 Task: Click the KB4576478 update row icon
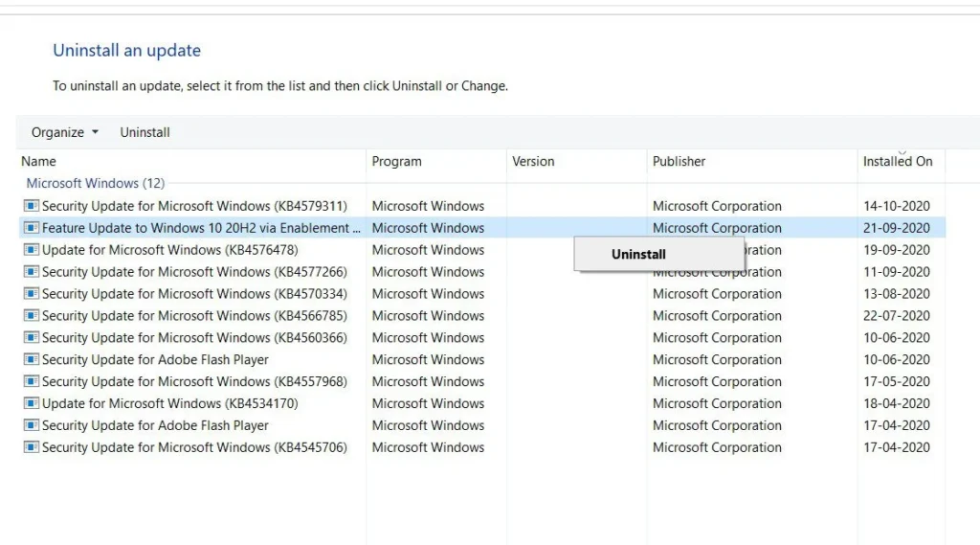click(x=32, y=250)
